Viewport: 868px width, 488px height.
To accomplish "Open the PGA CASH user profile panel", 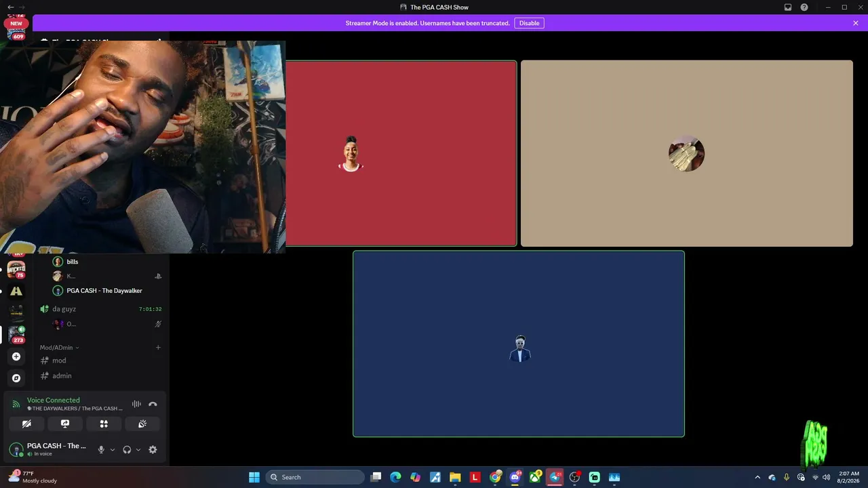I will [x=48, y=449].
